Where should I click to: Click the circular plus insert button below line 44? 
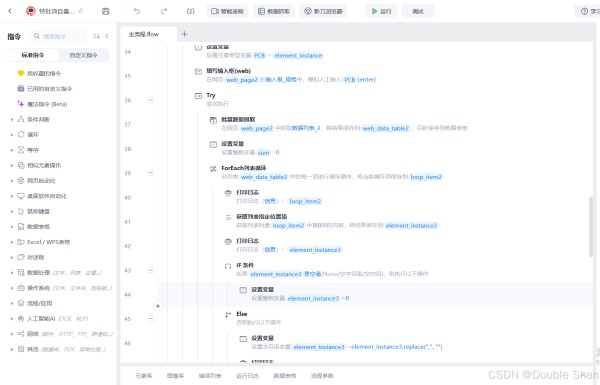[x=158, y=306]
